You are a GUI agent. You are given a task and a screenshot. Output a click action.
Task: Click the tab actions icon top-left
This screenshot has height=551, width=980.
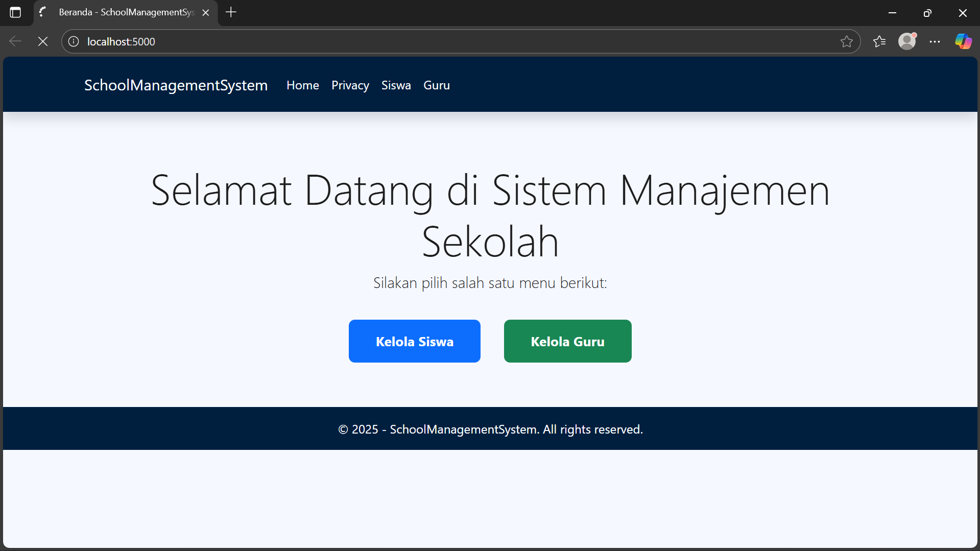click(x=15, y=13)
